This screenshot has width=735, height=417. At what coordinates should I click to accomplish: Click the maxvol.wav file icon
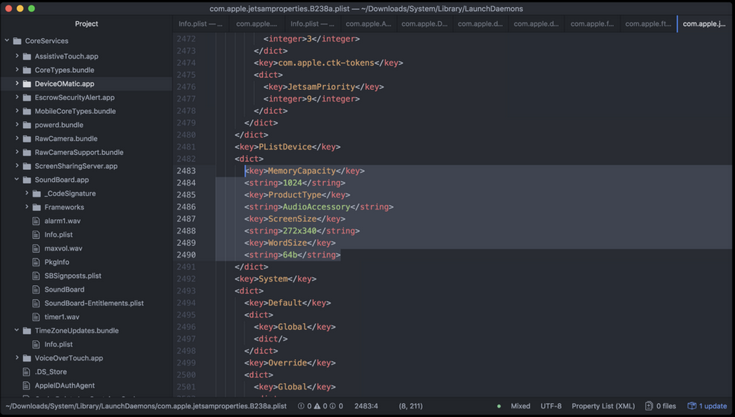pos(36,248)
